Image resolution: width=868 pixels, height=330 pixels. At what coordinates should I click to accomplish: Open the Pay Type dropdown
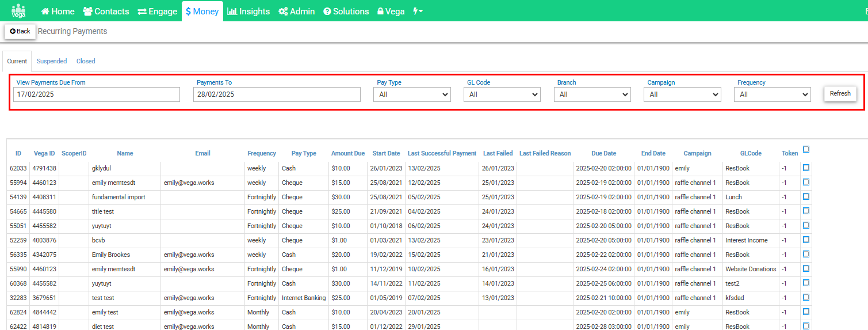point(412,94)
